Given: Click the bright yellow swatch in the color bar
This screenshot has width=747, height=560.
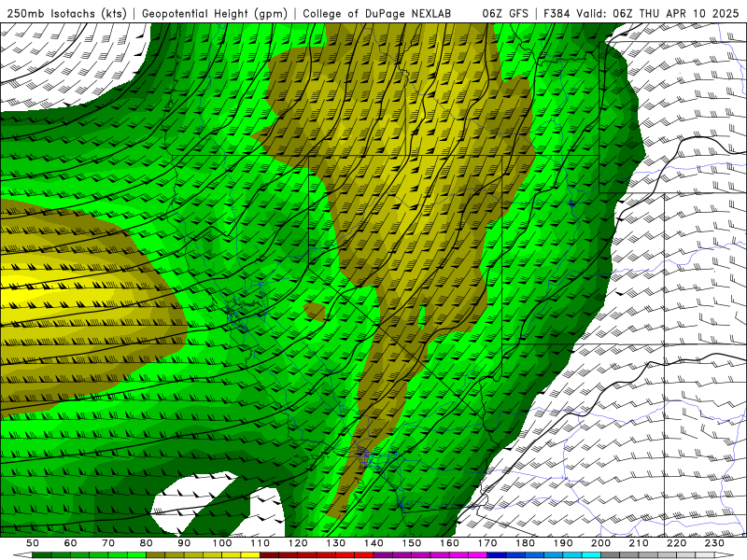Looking at the screenshot, I should click(x=250, y=555).
